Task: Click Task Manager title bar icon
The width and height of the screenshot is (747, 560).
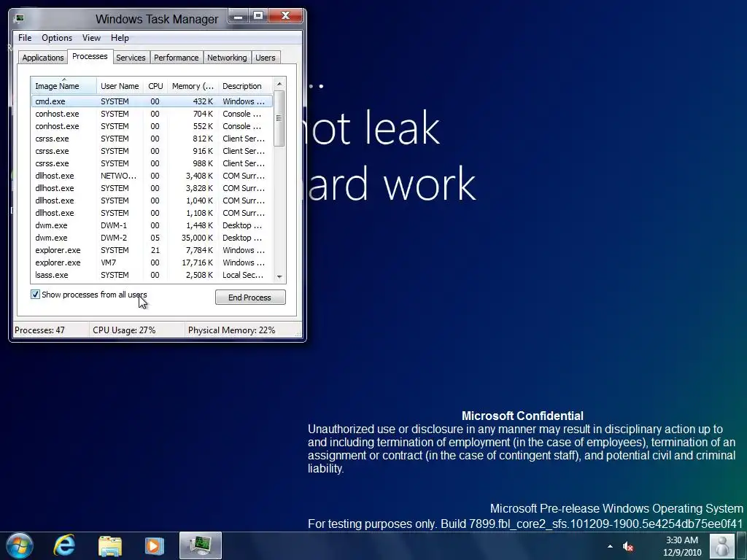Action: 19,18
